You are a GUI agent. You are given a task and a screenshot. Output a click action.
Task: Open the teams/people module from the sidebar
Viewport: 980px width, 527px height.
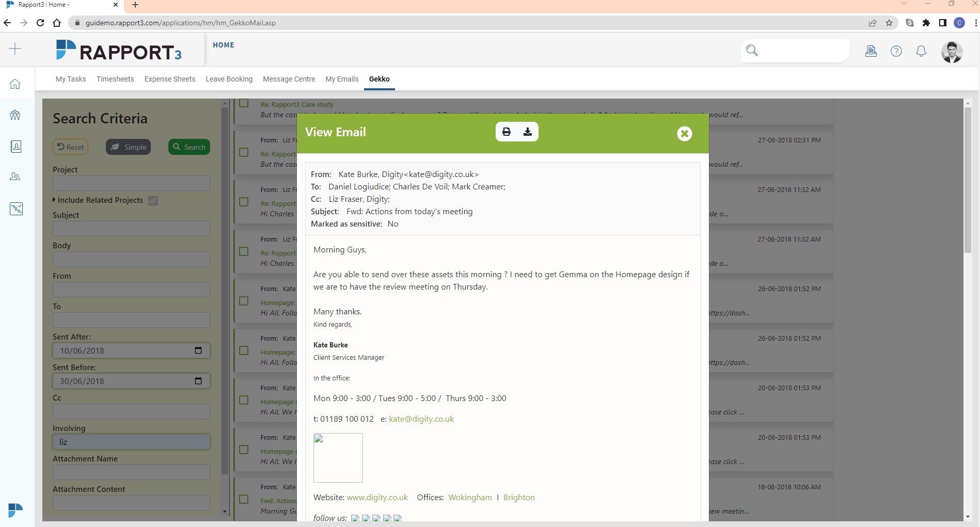point(15,115)
